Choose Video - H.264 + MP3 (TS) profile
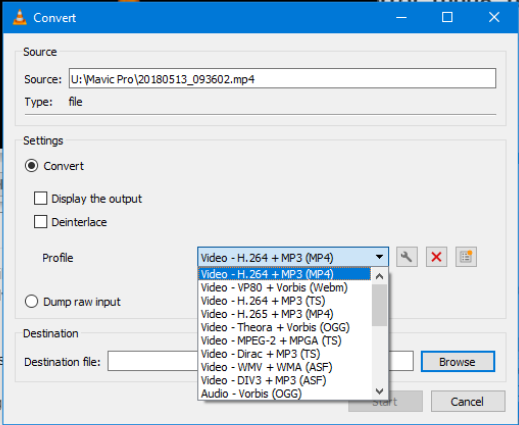 (x=284, y=301)
